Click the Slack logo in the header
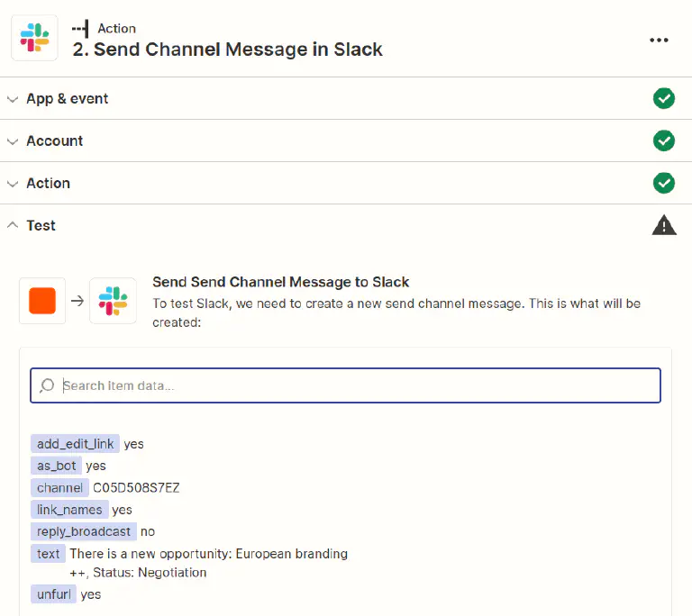The image size is (692, 616). coord(34,39)
